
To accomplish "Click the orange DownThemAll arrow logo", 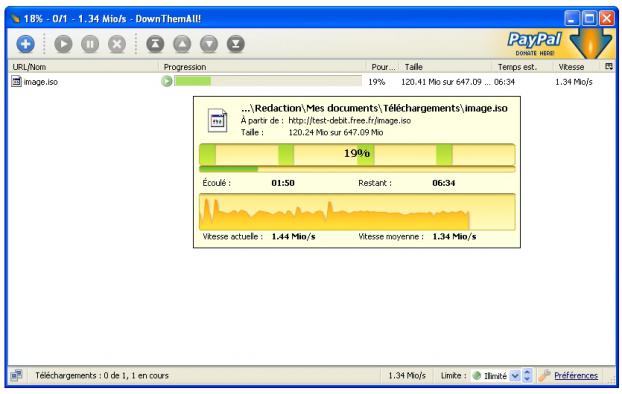I will point(591,44).
